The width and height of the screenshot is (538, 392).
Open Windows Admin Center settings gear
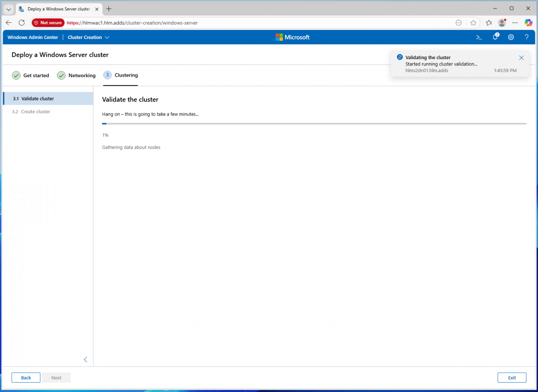pyautogui.click(x=511, y=37)
